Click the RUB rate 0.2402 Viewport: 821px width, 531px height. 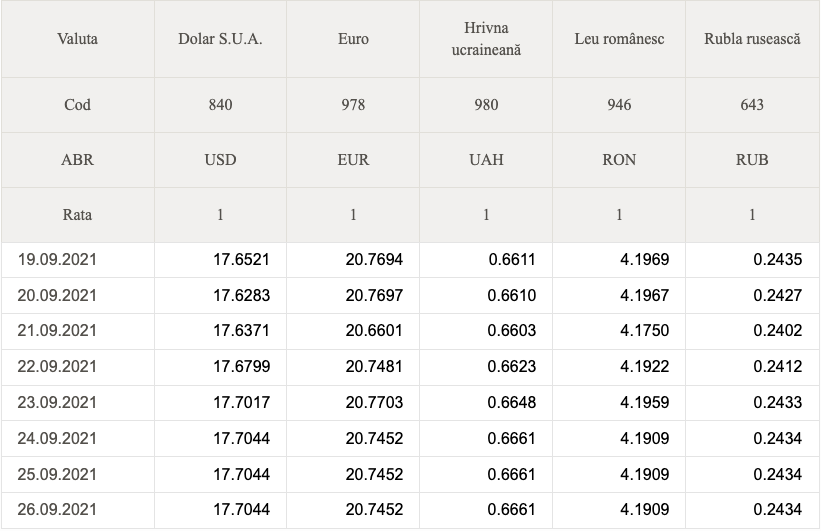[x=778, y=331]
